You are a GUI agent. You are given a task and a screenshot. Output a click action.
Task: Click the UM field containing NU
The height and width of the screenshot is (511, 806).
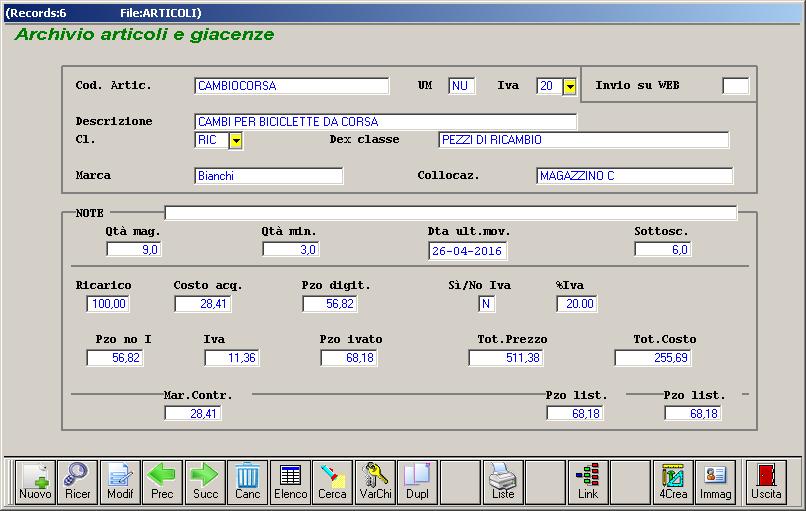point(462,86)
